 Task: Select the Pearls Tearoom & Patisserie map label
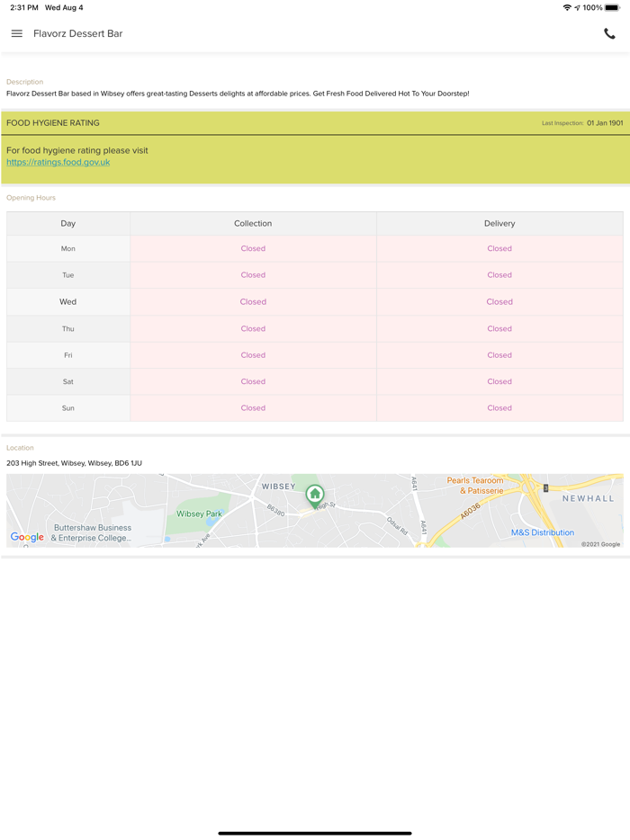tap(475, 486)
